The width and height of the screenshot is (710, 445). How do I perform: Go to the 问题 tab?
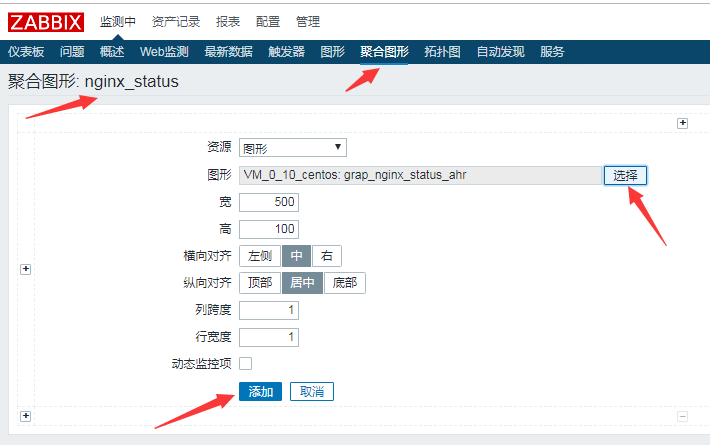point(72,52)
